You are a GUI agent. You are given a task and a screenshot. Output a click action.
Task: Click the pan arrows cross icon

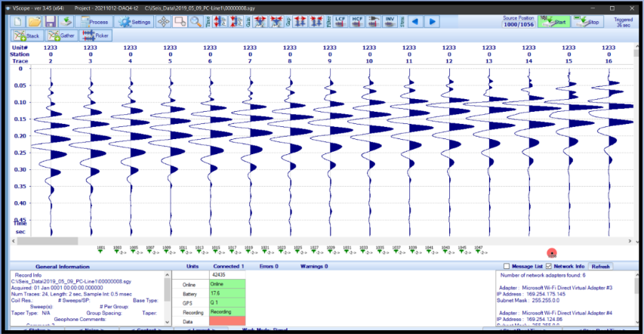164,22
